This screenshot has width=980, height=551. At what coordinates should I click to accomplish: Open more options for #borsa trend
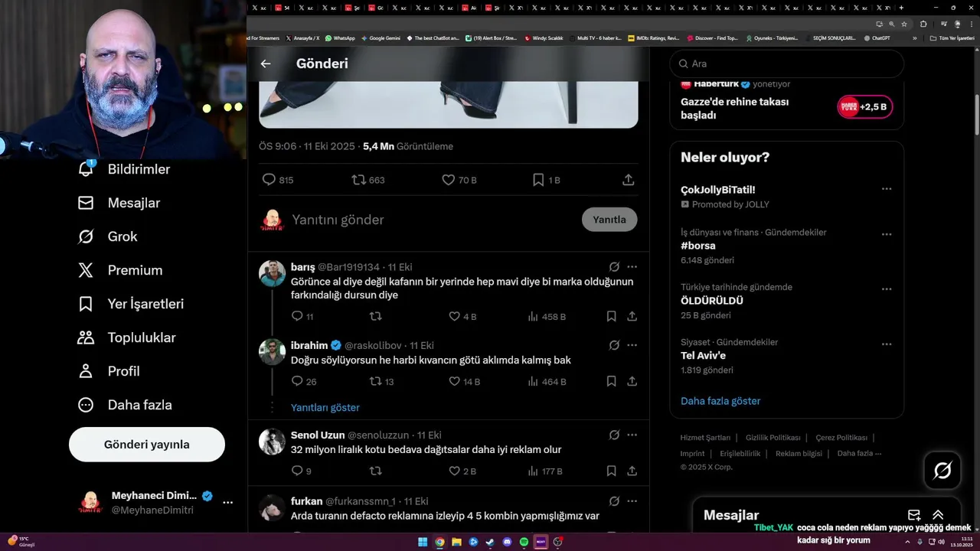[887, 234]
